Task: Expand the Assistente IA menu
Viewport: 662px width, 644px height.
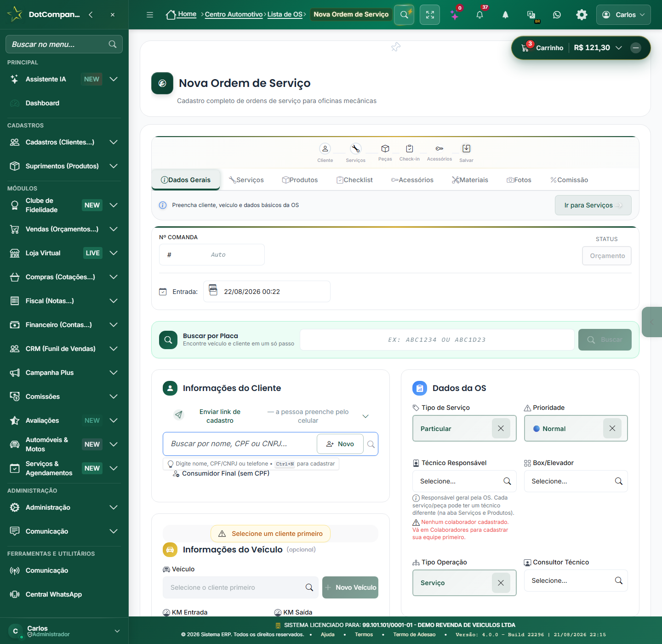Action: click(x=114, y=79)
